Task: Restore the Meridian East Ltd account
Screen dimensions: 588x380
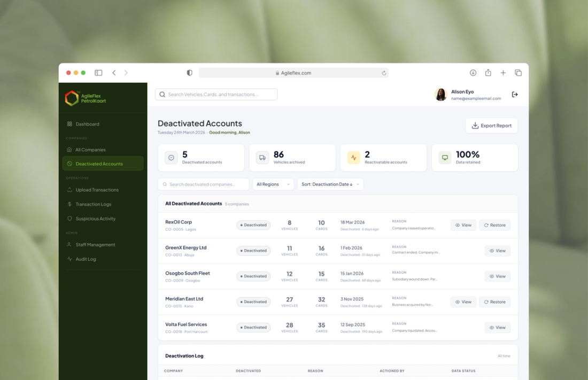Action: tap(494, 301)
